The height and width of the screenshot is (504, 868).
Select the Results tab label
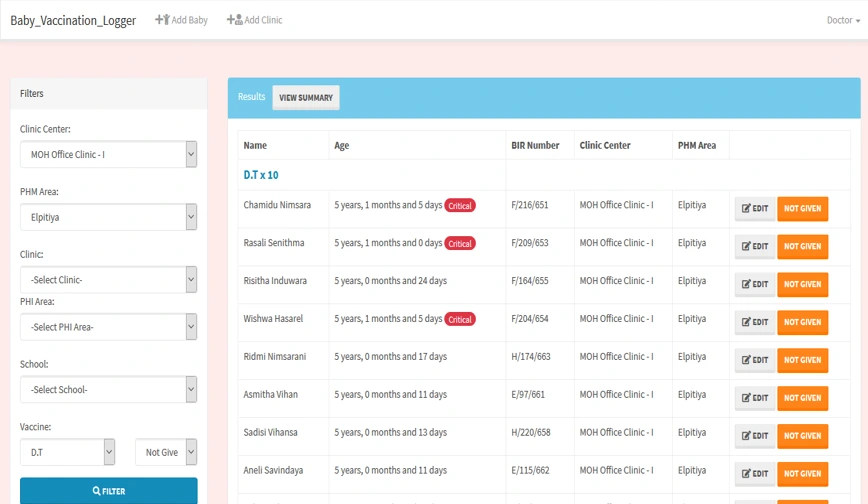(251, 97)
